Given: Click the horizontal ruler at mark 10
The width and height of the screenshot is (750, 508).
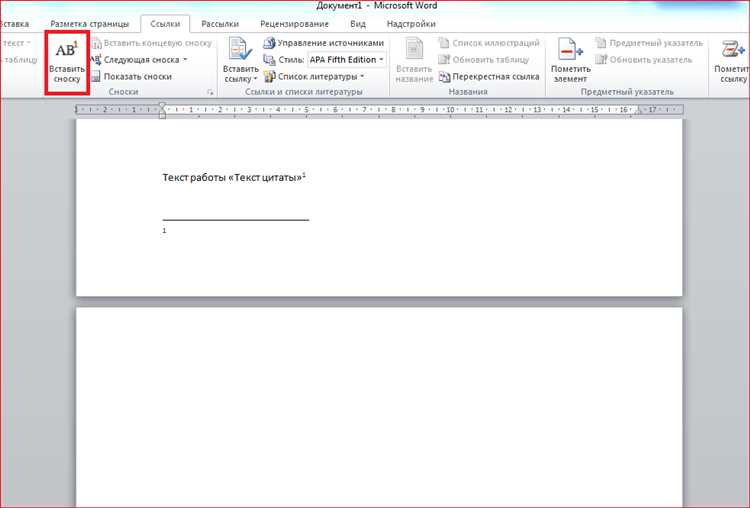Looking at the screenshot, I should pyautogui.click(x=450, y=110).
